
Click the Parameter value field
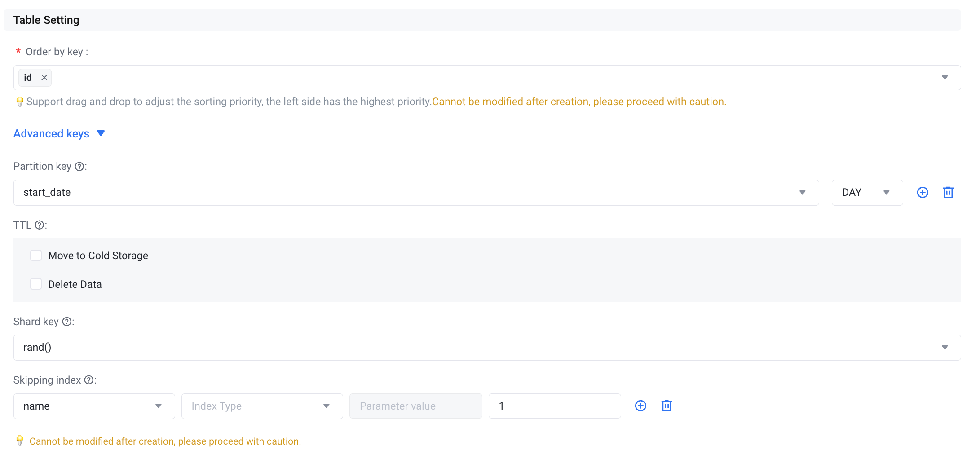[415, 406]
